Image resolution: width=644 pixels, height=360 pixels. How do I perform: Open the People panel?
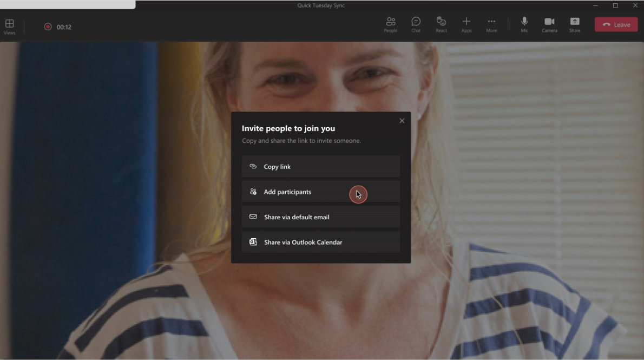(x=391, y=25)
